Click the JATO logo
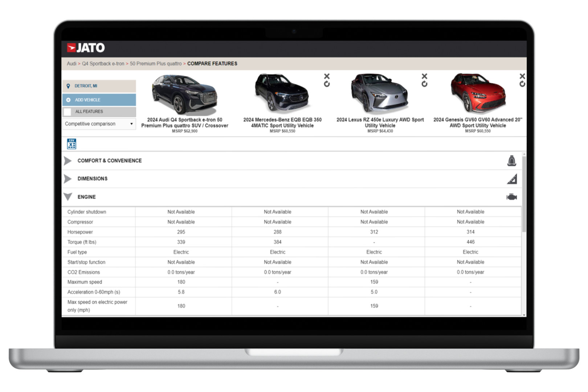The height and width of the screenshot is (392, 588). (x=86, y=48)
